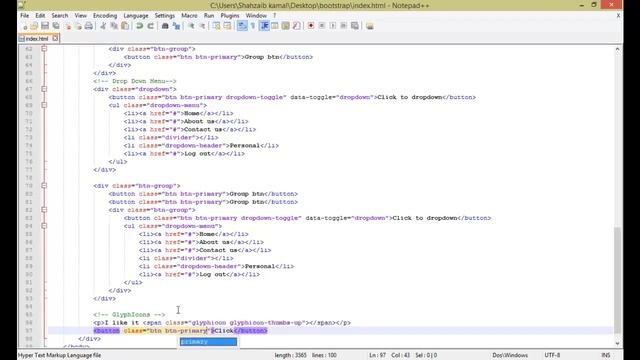Save the recorded macro toolbar icon

[x=355, y=26]
